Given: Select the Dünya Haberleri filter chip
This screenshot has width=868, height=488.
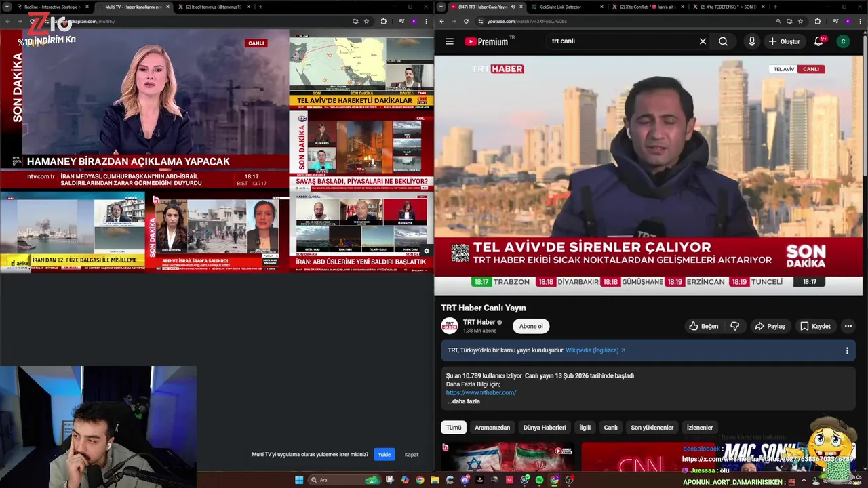Looking at the screenshot, I should point(545,428).
